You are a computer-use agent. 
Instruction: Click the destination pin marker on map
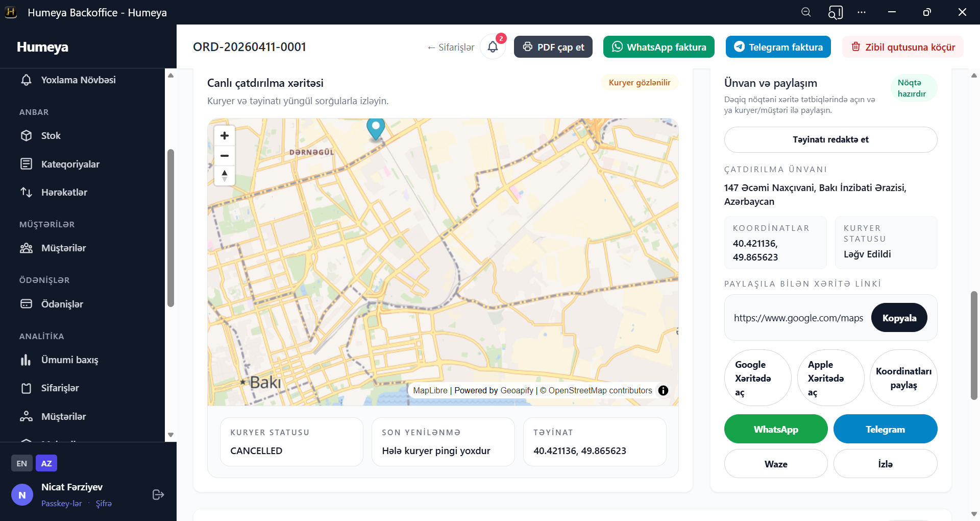(376, 128)
